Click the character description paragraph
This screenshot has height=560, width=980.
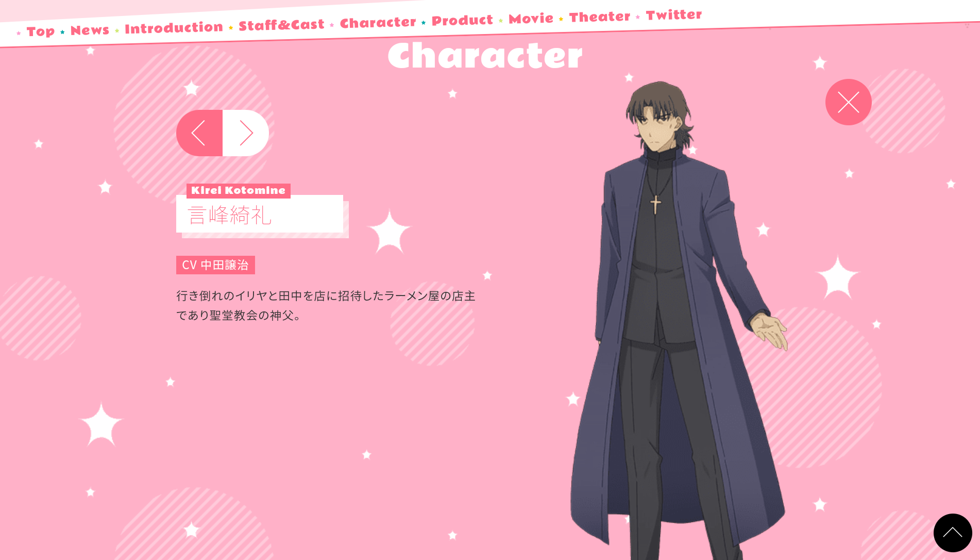326,305
